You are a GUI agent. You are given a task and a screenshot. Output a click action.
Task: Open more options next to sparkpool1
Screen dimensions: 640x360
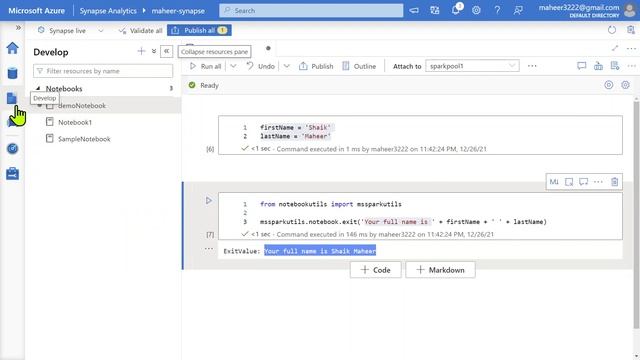[x=532, y=66]
